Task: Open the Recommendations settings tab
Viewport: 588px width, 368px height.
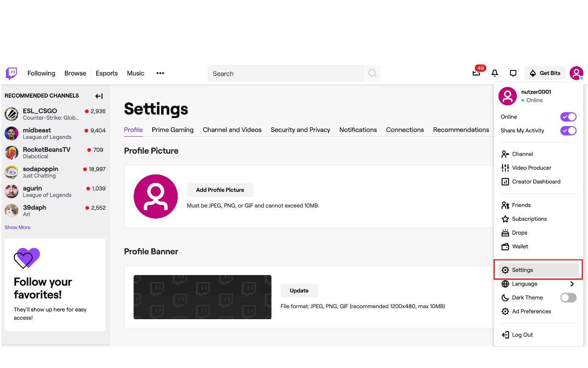Action: 461,130
